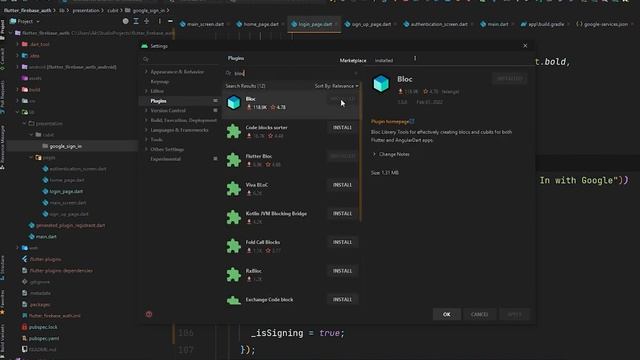Viewport: 640px width, 360px height.
Task: Click the Plugins project-level settings marker icon
Action: click(x=215, y=101)
